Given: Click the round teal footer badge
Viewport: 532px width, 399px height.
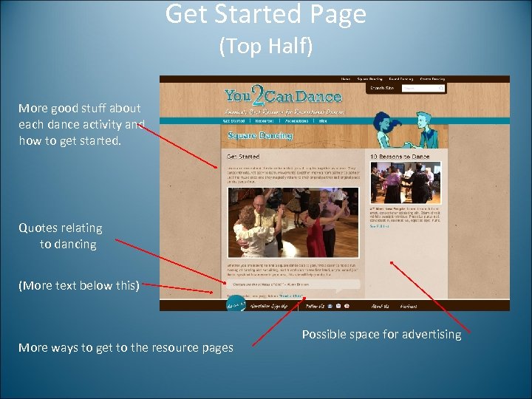Looking at the screenshot, I should coord(236,304).
